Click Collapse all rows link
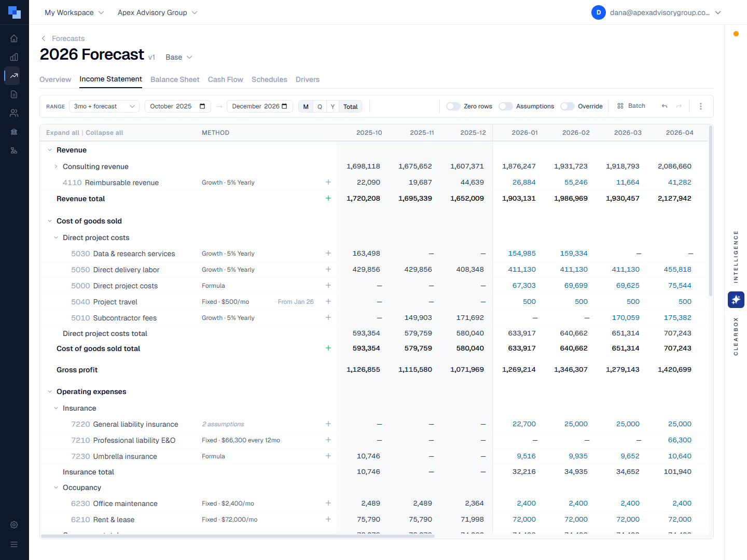The width and height of the screenshot is (747, 560). click(104, 133)
